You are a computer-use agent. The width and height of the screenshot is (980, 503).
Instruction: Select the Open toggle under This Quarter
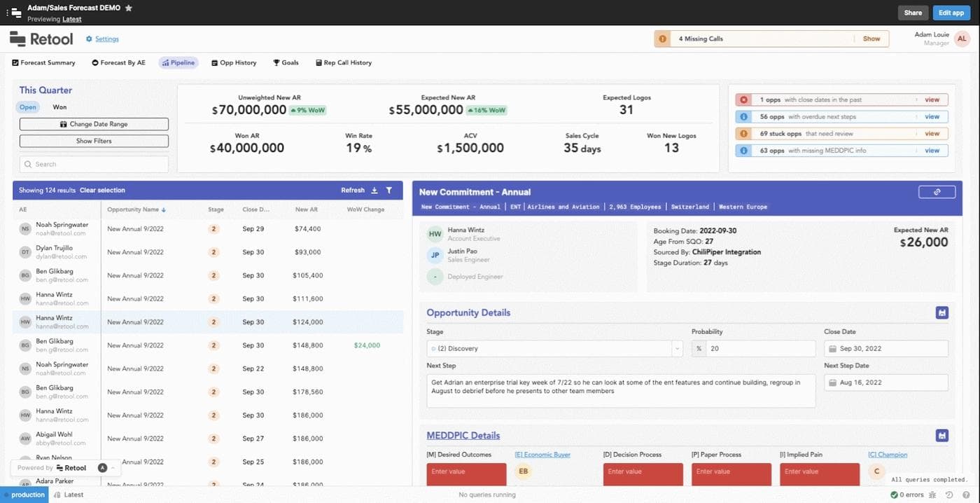tap(28, 107)
